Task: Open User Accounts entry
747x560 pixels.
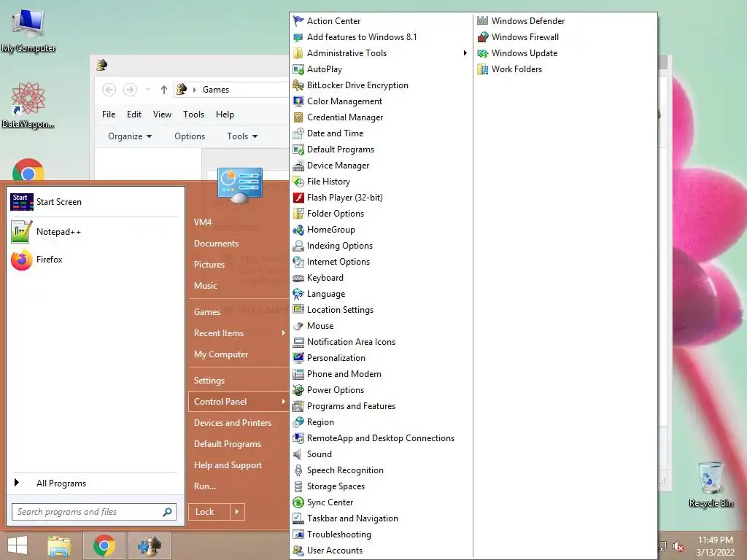Action: 334,551
